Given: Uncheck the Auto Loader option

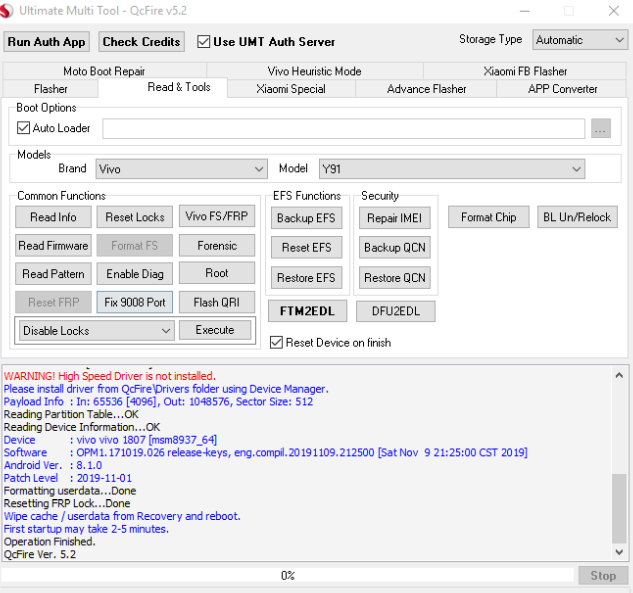Looking at the screenshot, I should point(23,128).
